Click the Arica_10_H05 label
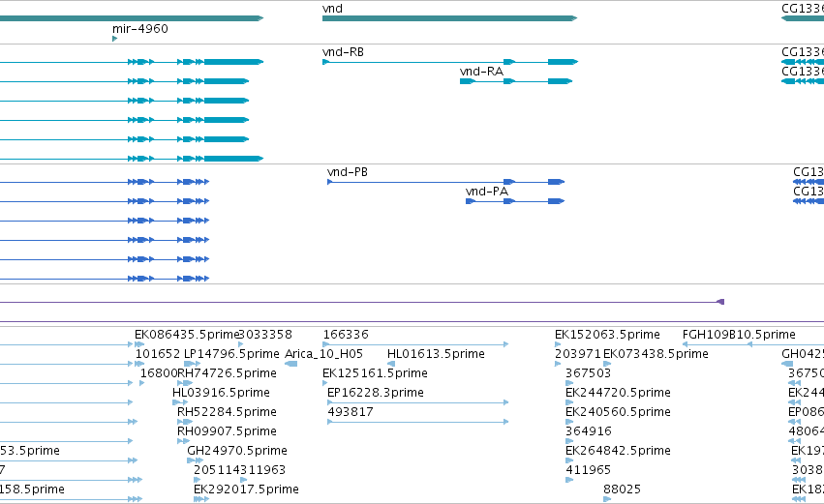This screenshot has height=504, width=824. pos(323,354)
